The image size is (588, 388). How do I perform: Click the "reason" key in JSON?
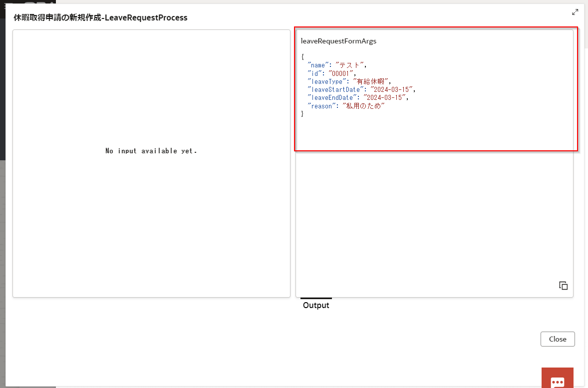322,106
